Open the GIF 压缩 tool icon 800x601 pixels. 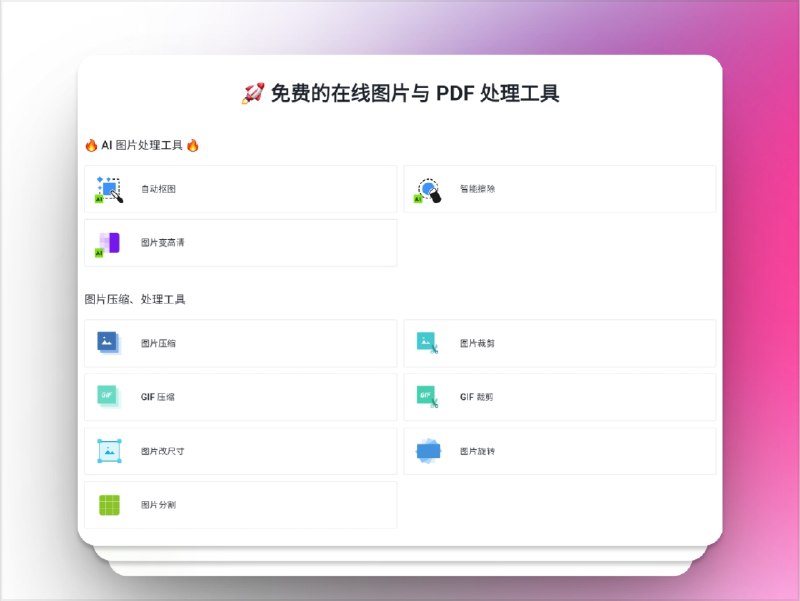108,396
